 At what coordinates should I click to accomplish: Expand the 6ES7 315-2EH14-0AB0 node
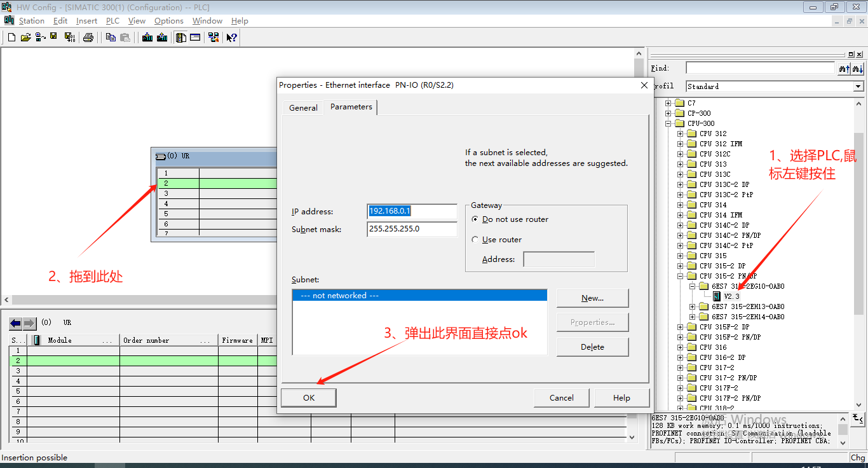[693, 317]
